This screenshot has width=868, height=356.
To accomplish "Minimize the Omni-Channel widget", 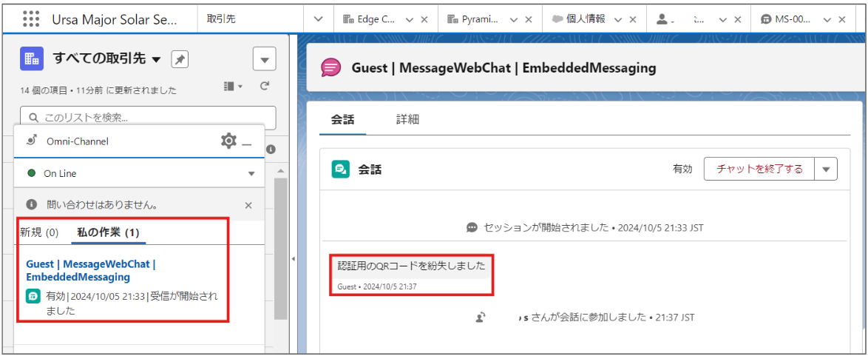I will 247,144.
